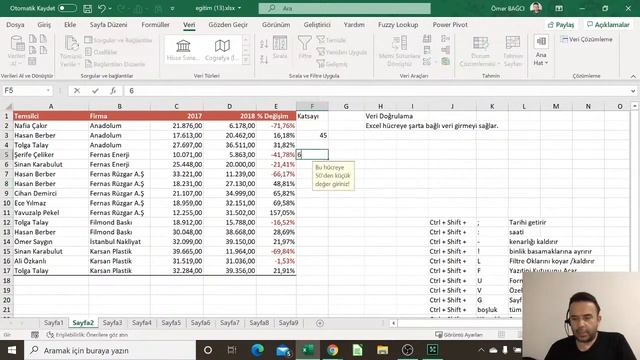Screen dimensions: 640x360
Task: Click the Temizle filter button
Action: click(331, 40)
